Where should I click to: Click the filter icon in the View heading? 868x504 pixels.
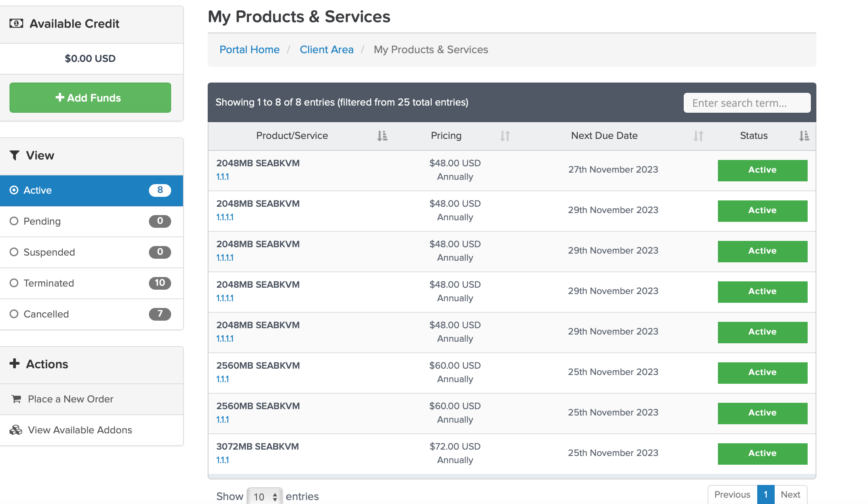point(15,155)
